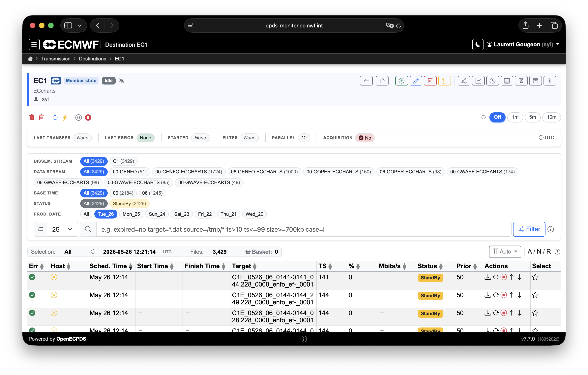The width and height of the screenshot is (588, 375).
Task: Open the hourglass button
Action: (521, 81)
